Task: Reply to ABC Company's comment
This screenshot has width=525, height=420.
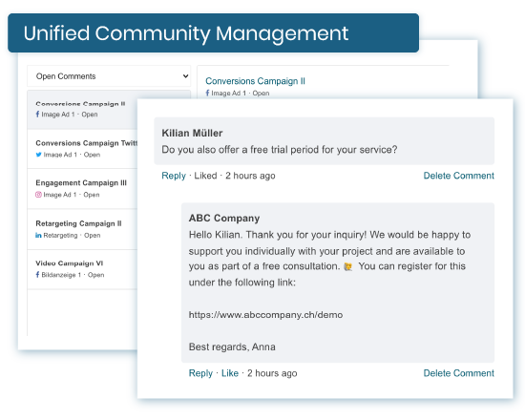Action: coord(200,373)
